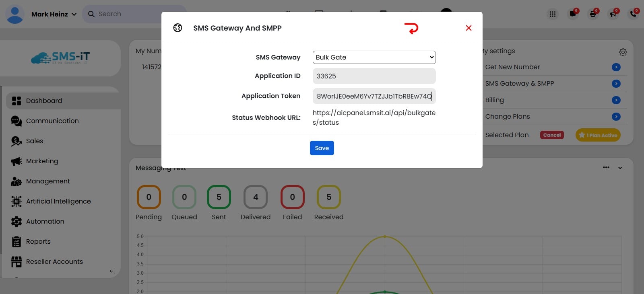Save the SMS gateway settings
The image size is (644, 294).
tap(322, 148)
